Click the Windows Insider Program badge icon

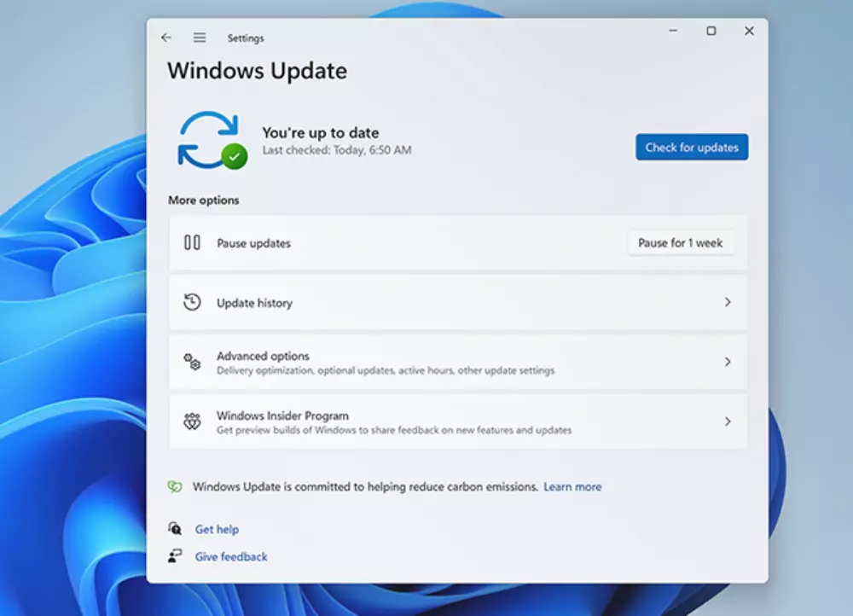tap(191, 421)
